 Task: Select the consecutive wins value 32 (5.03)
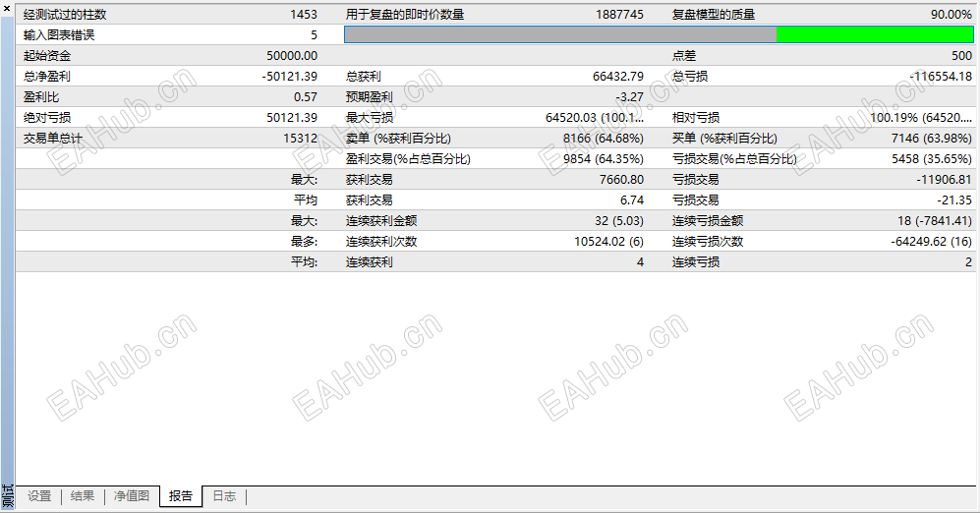(x=618, y=220)
